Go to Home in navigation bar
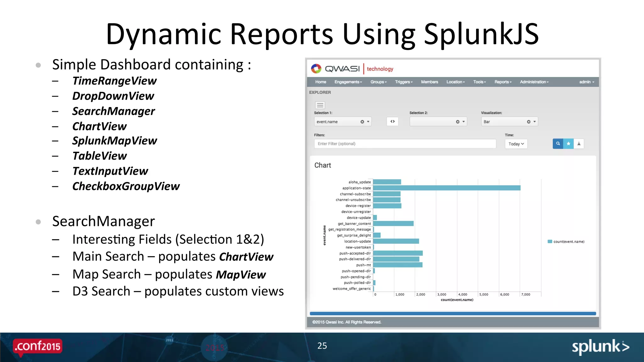The height and width of the screenshot is (362, 644). (321, 82)
